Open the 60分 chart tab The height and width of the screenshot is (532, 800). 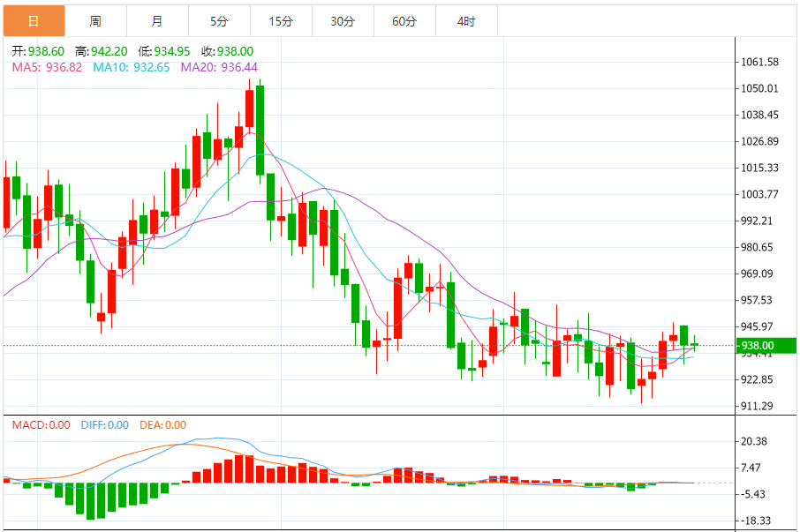pos(404,21)
